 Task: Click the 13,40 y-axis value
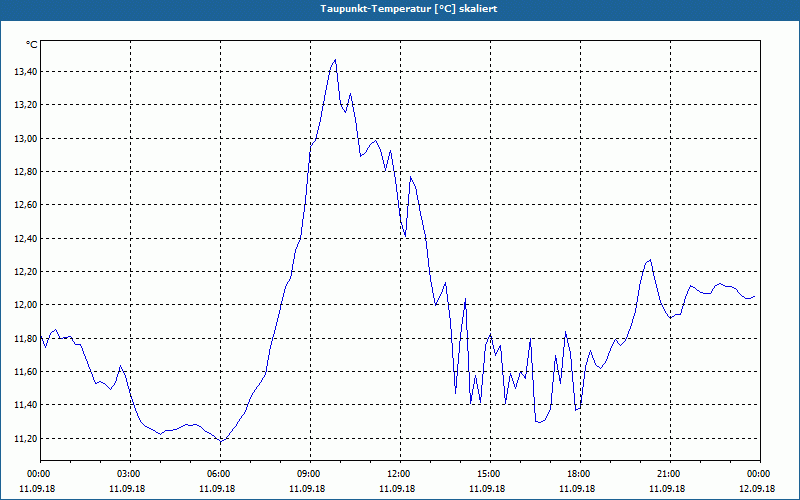coord(26,72)
